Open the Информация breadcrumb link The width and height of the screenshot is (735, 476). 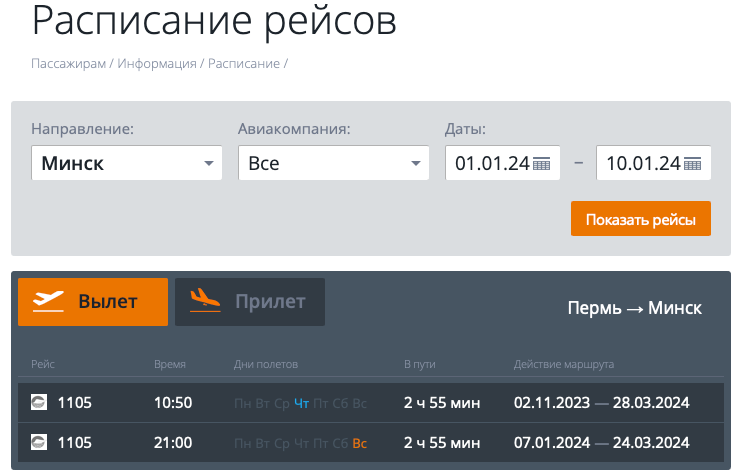pyautogui.click(x=157, y=64)
